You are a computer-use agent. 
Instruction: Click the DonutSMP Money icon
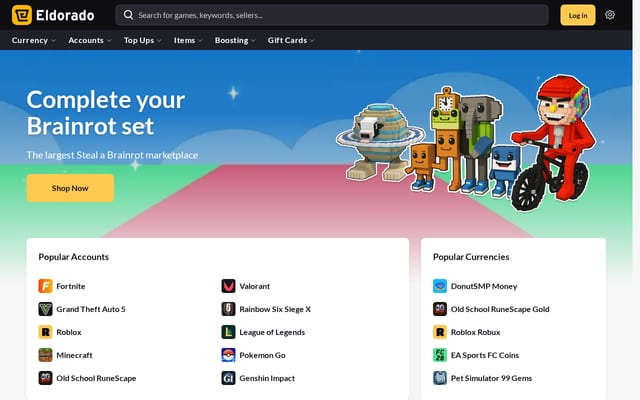click(440, 286)
